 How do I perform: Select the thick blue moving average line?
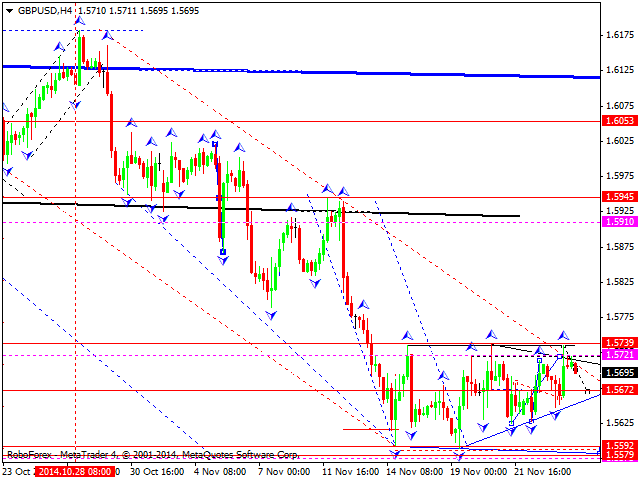(300, 72)
